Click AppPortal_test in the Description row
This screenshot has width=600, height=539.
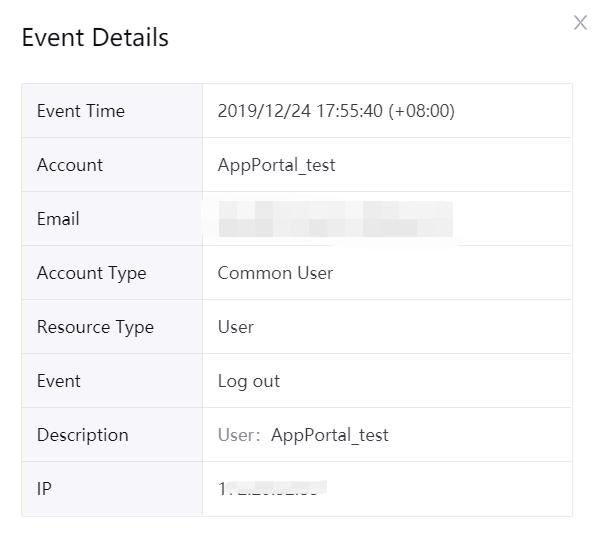pyautogui.click(x=329, y=435)
